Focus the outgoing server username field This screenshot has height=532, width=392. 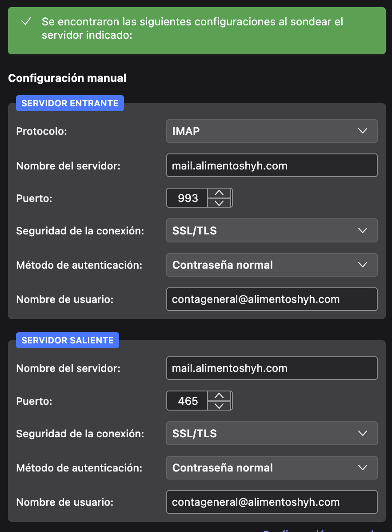pos(272,502)
